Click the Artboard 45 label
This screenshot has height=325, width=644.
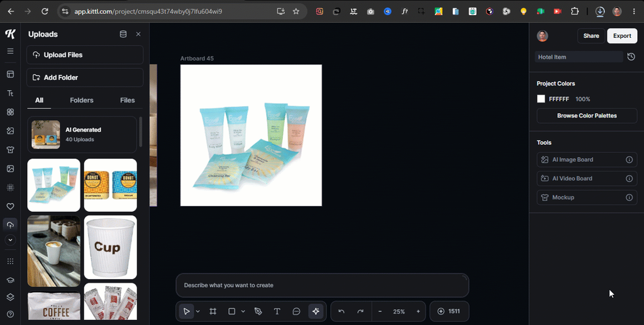(197, 59)
